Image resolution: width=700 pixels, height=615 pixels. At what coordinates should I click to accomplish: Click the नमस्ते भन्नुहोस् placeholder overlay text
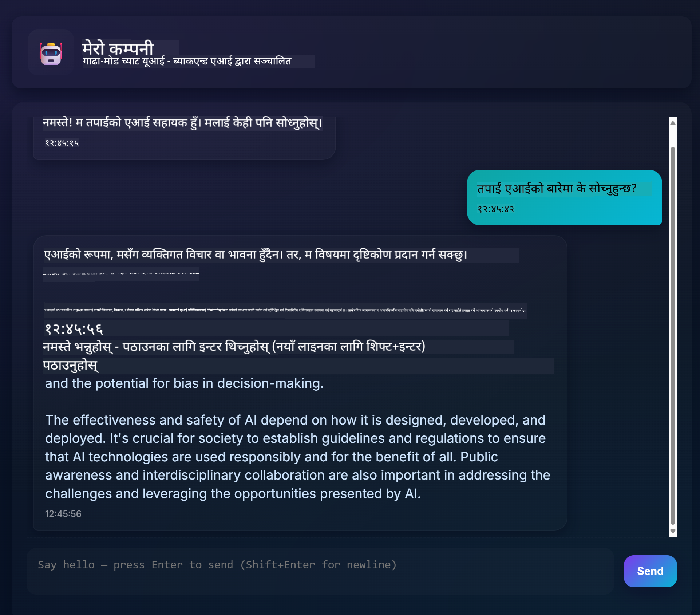[234, 347]
